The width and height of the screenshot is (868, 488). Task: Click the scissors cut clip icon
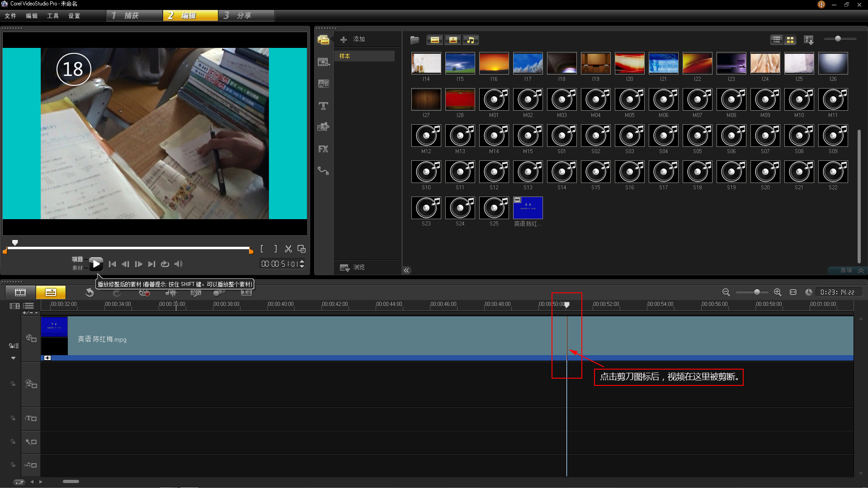coord(288,249)
